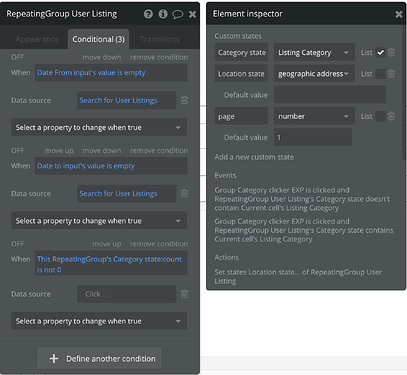This screenshot has height=375, width=407.
Task: Click the page state name field
Action: coord(241,116)
